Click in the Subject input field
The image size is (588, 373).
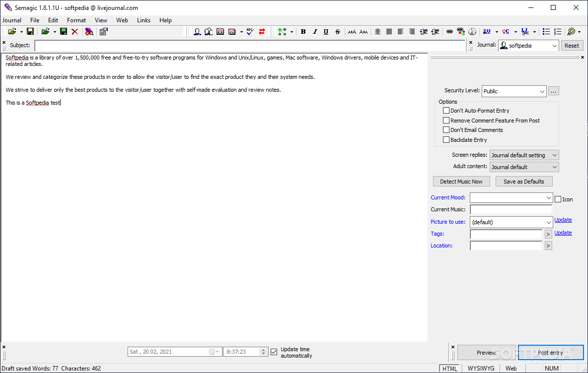pyautogui.click(x=250, y=46)
